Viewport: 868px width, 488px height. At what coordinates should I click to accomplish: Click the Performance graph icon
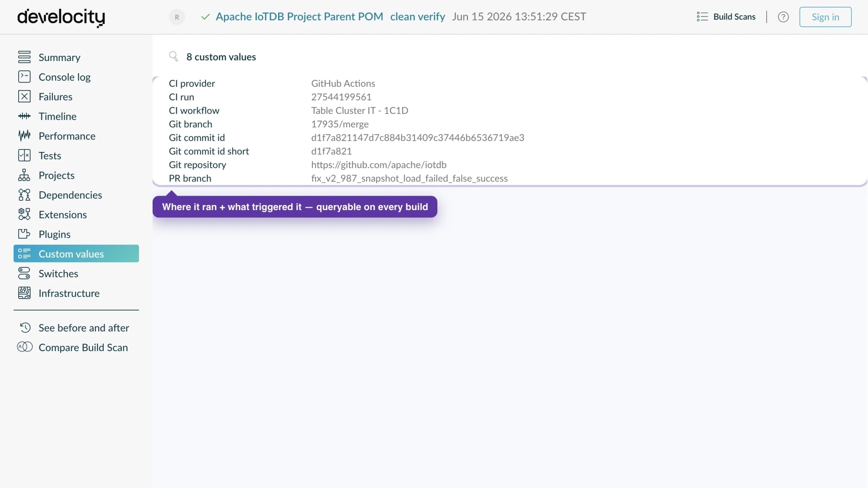tap(24, 136)
